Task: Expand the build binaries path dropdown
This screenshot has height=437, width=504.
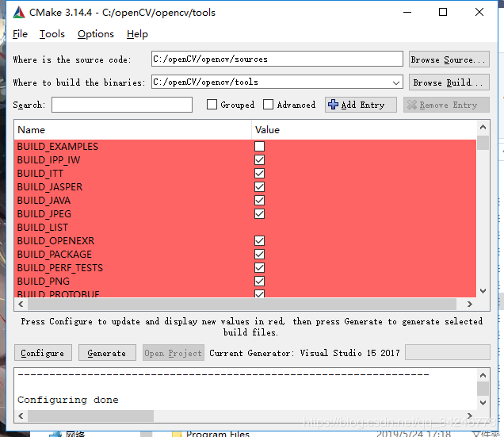Action: pyautogui.click(x=396, y=82)
